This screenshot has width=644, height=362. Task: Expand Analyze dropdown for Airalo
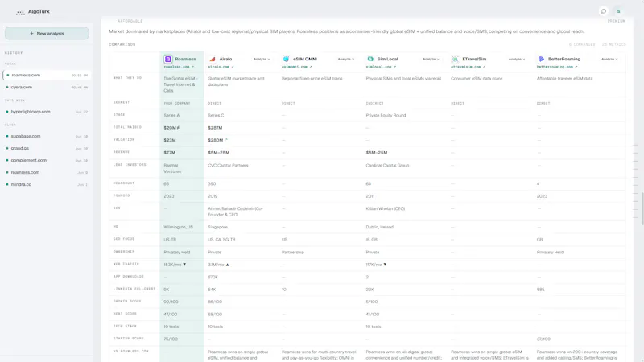point(262,59)
